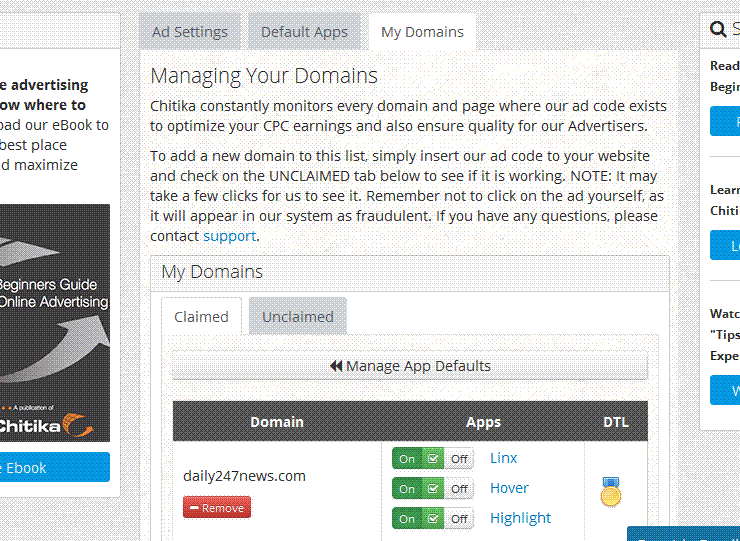The image size is (740, 541).
Task: Switch to the Ad Settings tab
Action: click(190, 32)
